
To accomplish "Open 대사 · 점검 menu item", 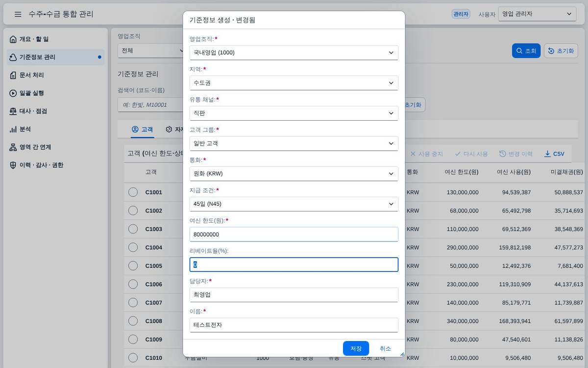I will (56, 111).
